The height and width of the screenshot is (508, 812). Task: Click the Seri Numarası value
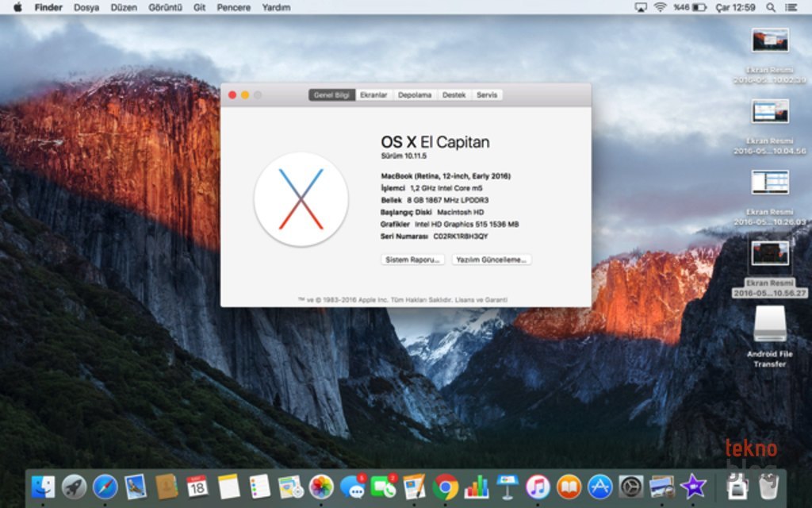[461, 237]
